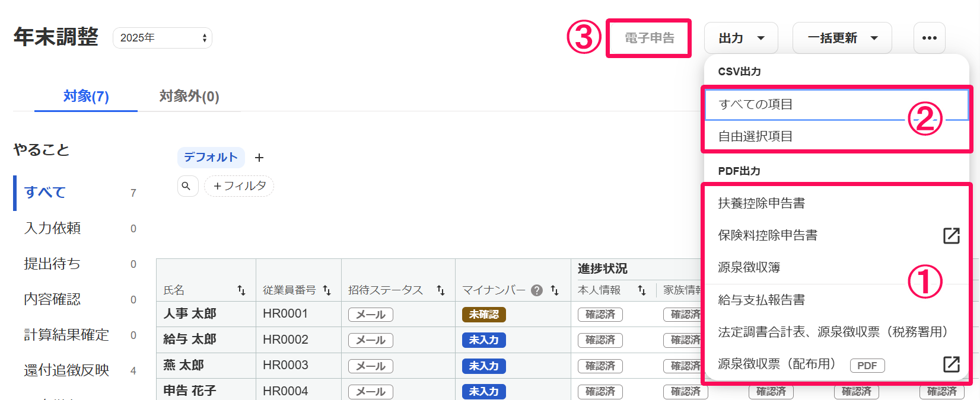This screenshot has width=980, height=400.
Task: Open the three-dots more options menu
Action: 929,38
